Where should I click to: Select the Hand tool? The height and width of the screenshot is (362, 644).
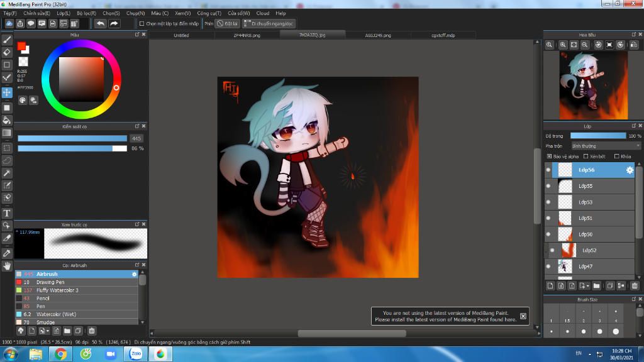7,266
